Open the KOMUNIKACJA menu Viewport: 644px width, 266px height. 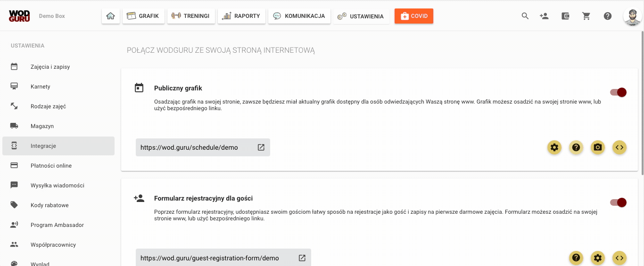point(299,16)
